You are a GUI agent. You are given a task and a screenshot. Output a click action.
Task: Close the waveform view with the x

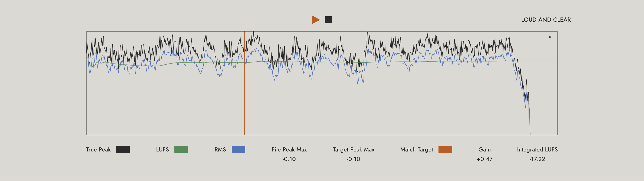pos(550,37)
